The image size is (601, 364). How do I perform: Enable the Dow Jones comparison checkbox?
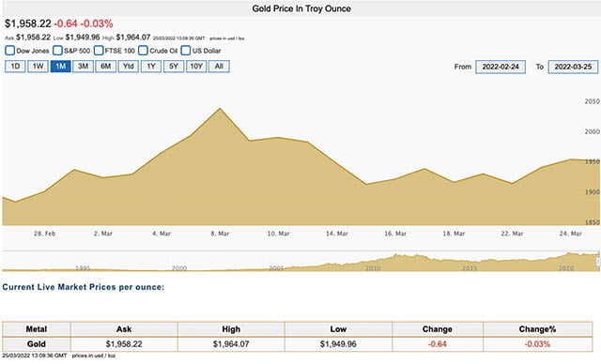click(10, 51)
